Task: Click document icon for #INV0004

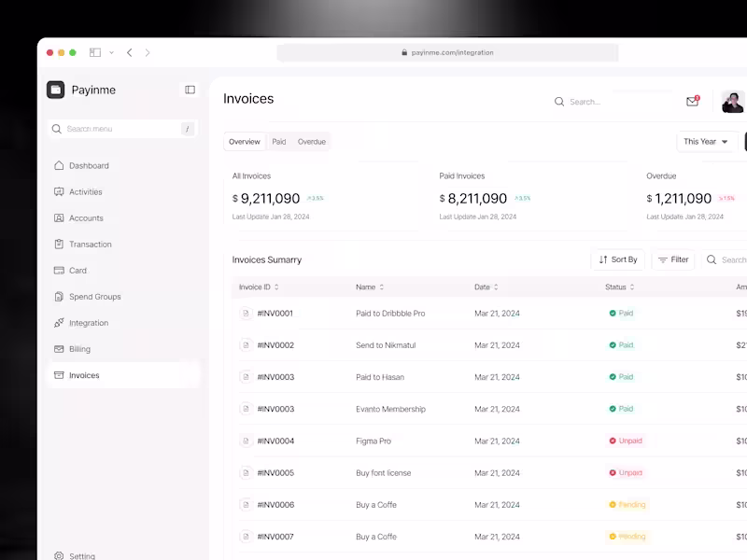Action: 246,441
